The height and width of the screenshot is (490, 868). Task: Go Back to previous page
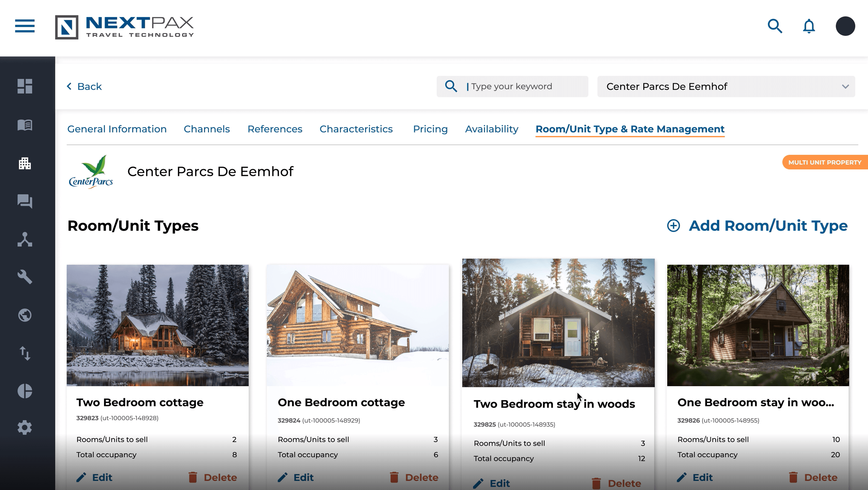[84, 87]
